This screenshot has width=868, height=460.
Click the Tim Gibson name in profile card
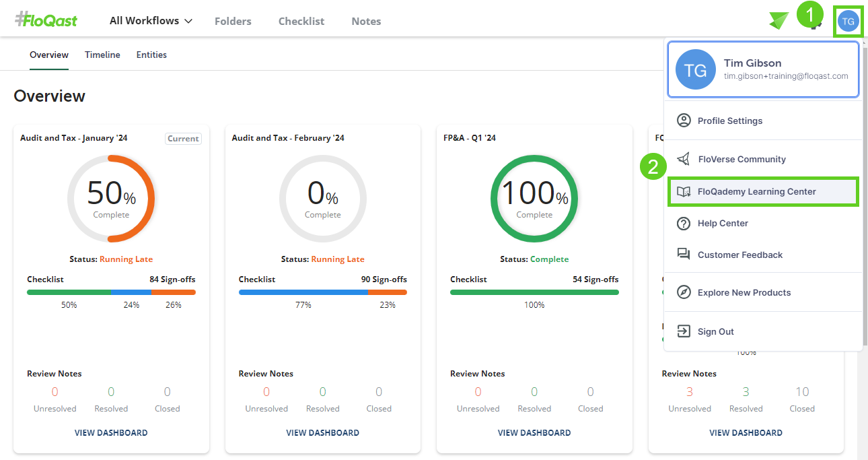point(752,63)
